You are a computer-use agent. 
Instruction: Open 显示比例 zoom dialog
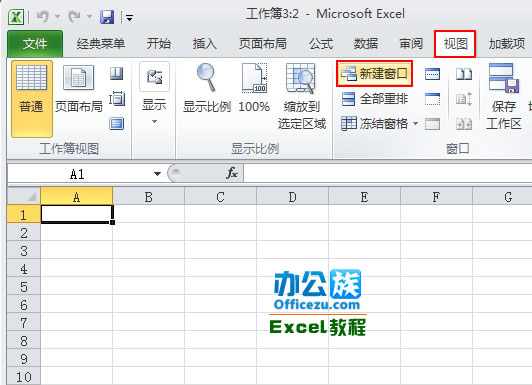point(207,88)
